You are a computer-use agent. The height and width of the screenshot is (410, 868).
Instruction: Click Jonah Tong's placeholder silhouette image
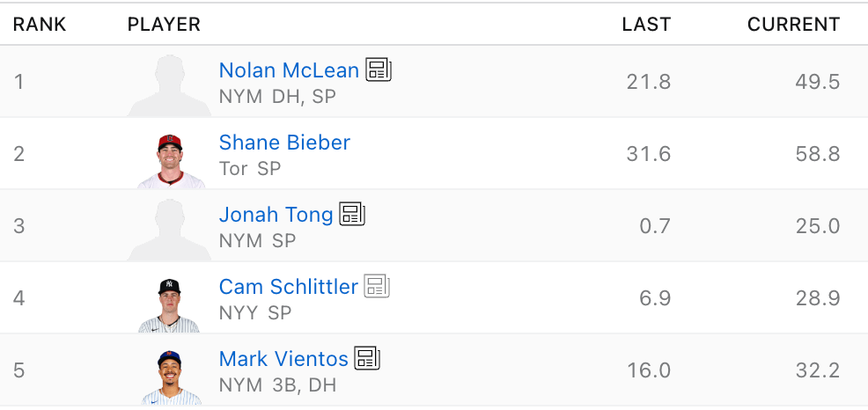(x=170, y=230)
